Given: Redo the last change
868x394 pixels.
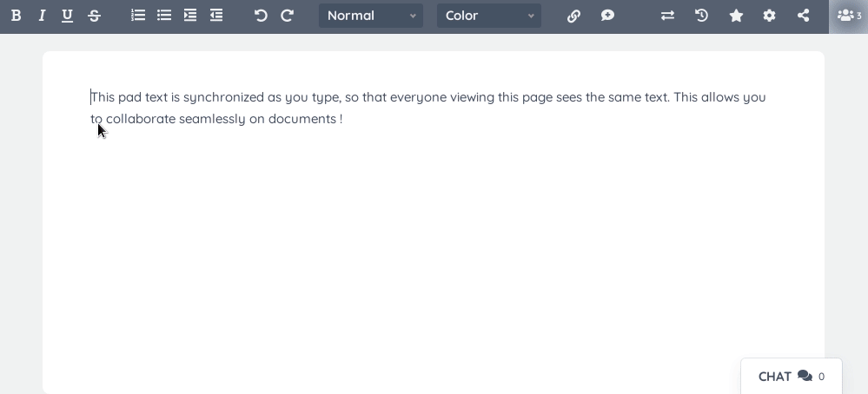Looking at the screenshot, I should (x=286, y=16).
